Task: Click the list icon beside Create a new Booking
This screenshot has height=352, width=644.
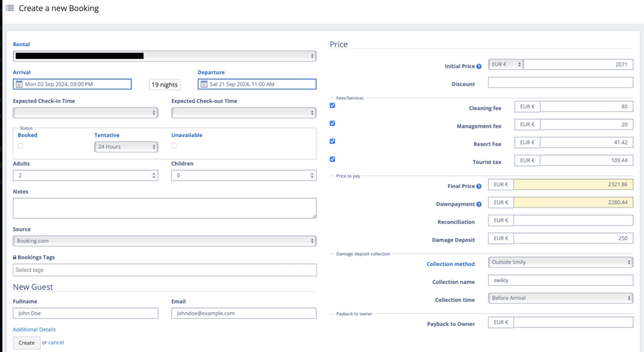Action: coord(10,8)
